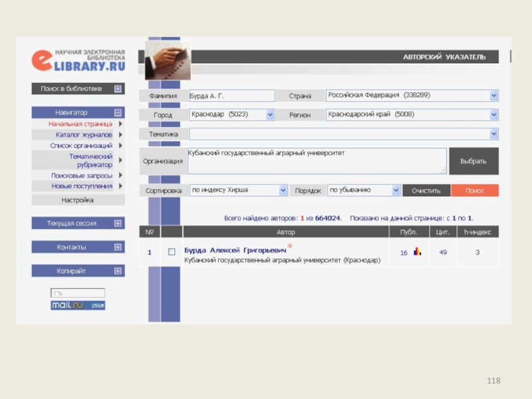Click the mail.ru counter badge

pyautogui.click(x=78, y=306)
